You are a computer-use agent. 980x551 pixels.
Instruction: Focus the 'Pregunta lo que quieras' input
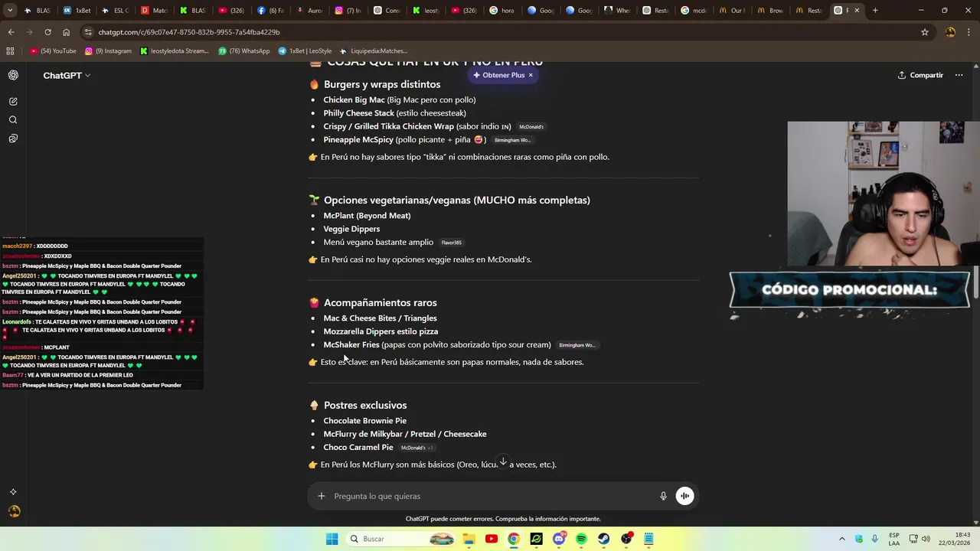click(490, 496)
